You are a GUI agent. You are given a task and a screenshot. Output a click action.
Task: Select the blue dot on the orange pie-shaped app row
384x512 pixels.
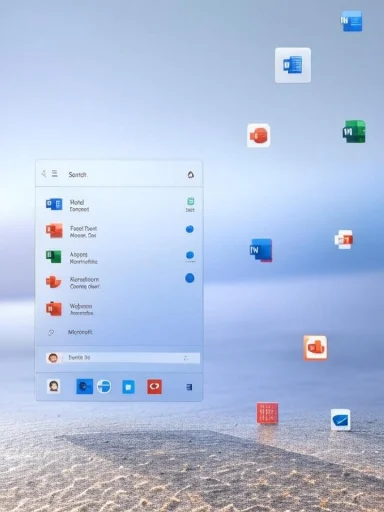[190, 278]
